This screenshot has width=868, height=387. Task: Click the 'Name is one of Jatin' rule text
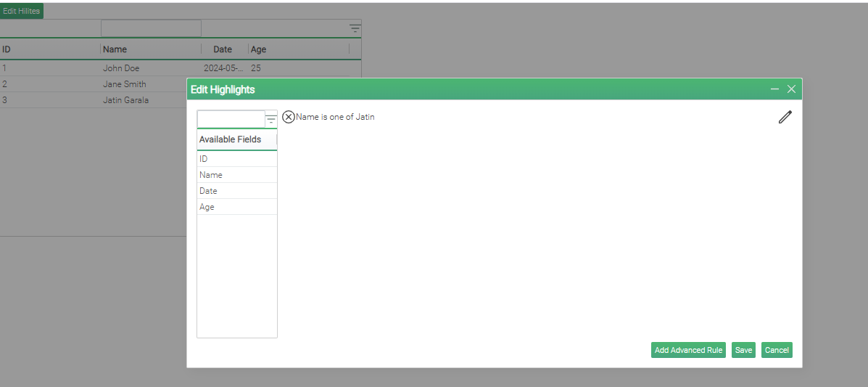[335, 117]
